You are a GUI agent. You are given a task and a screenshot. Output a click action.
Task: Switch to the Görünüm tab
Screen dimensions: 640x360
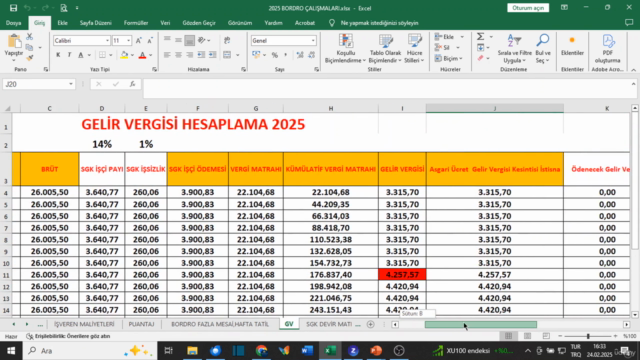240,23
